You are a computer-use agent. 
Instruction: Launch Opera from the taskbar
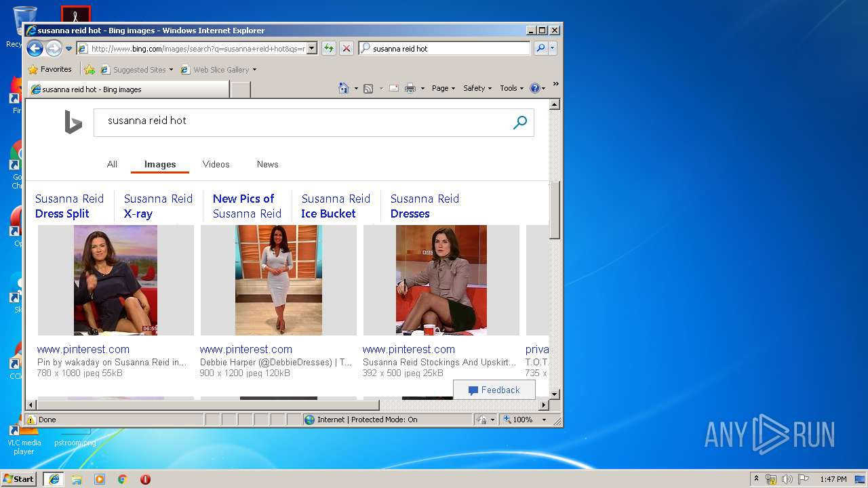click(145, 479)
